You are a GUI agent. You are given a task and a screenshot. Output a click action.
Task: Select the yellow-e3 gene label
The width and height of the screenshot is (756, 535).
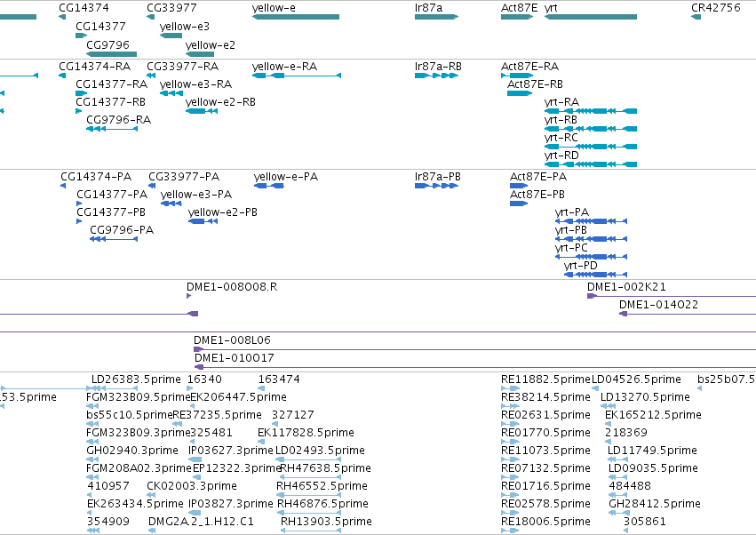185,26
